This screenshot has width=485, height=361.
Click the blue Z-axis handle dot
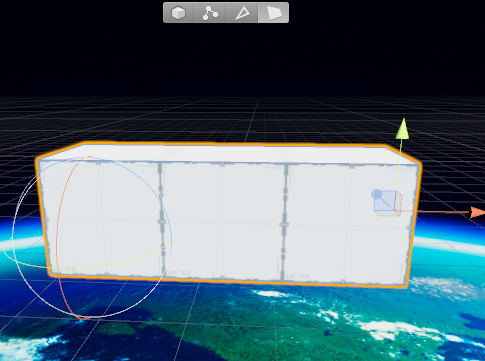tap(377, 194)
